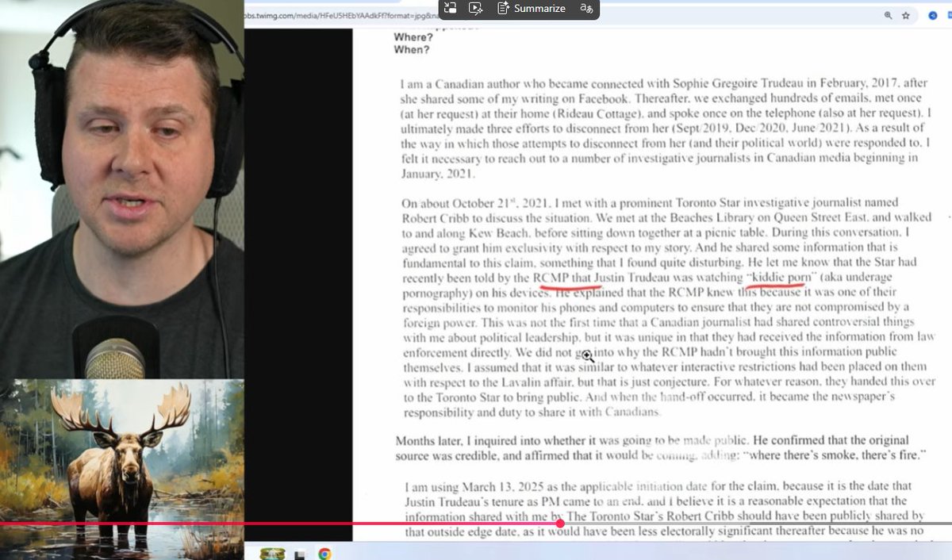Screen dimensions: 952x560
Task: Click the video AI playback icon in overlay toolbar
Action: coord(476,8)
